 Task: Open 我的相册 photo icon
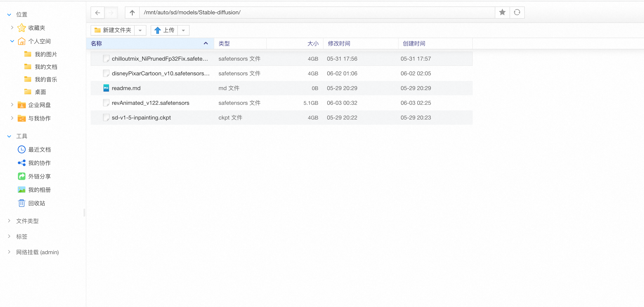click(x=21, y=190)
